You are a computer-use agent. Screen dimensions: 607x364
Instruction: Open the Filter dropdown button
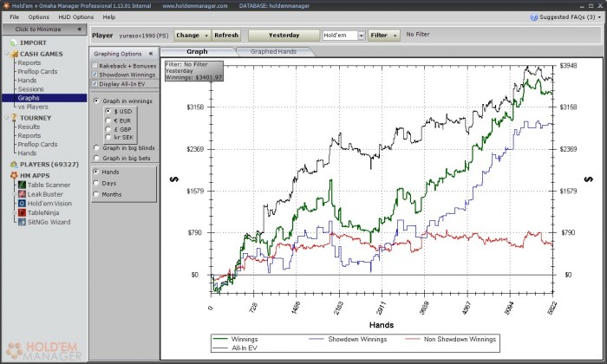[384, 36]
